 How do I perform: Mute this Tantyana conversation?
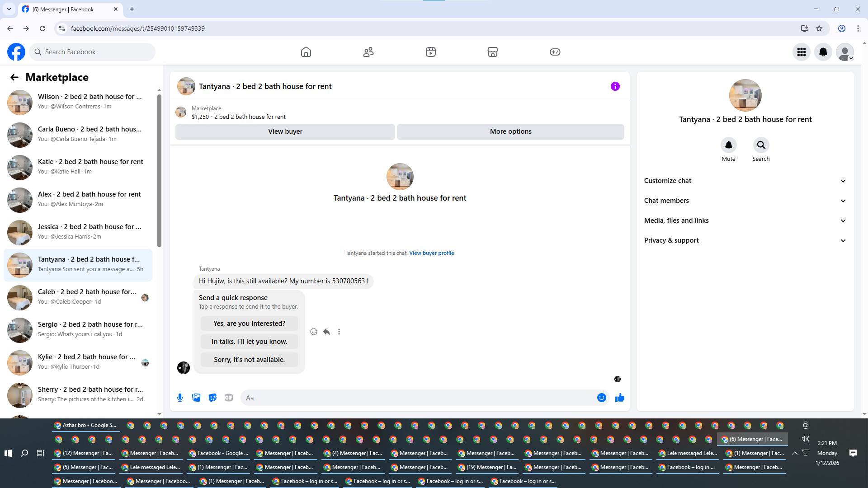pyautogui.click(x=728, y=145)
